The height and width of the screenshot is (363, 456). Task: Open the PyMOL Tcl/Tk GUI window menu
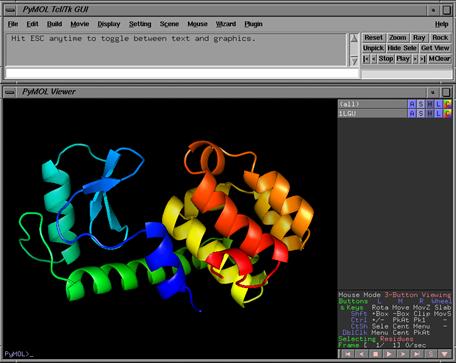(x=11, y=10)
